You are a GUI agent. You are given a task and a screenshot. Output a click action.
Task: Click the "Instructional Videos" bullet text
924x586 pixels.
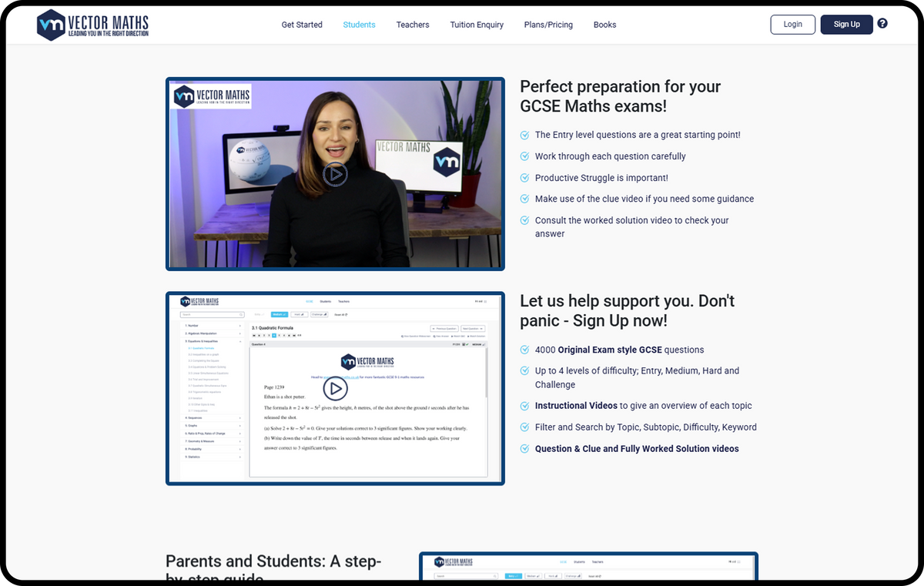tap(644, 406)
